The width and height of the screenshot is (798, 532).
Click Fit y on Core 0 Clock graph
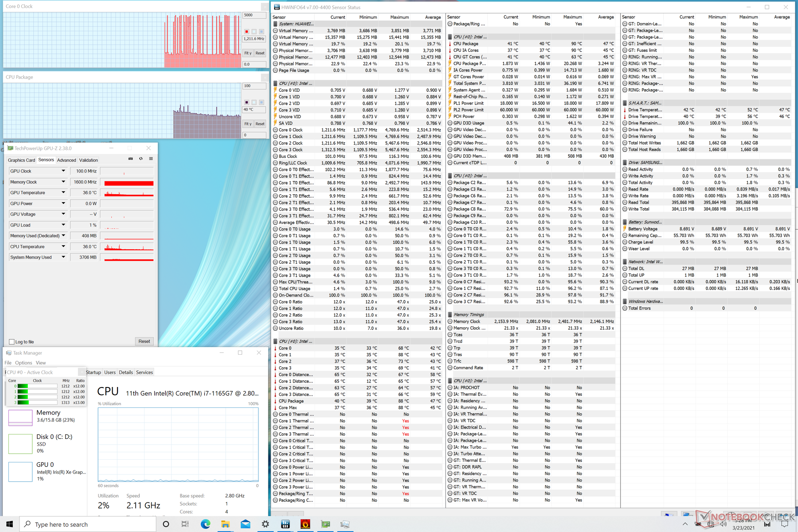pos(248,53)
